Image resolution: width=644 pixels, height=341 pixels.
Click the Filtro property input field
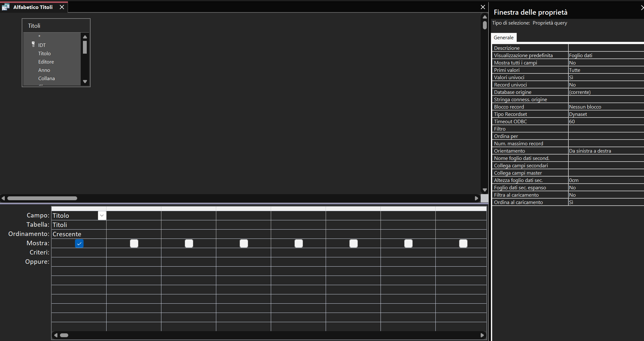pyautogui.click(x=606, y=129)
